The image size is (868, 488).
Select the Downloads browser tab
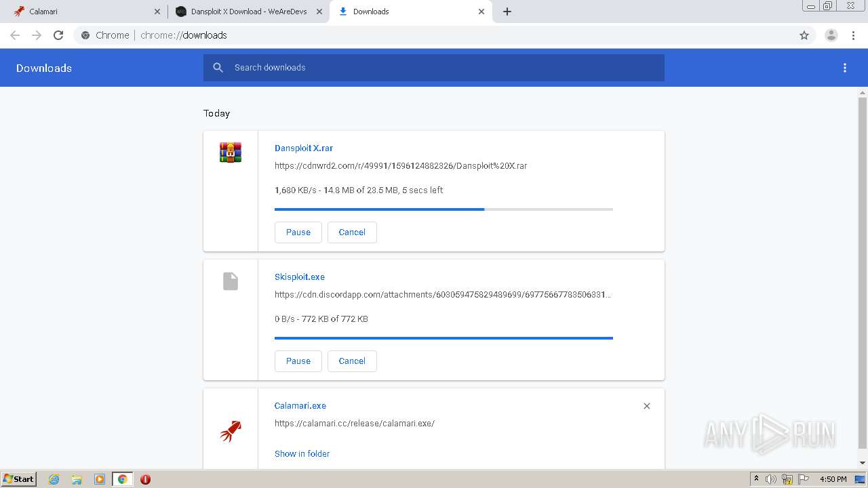click(x=410, y=12)
